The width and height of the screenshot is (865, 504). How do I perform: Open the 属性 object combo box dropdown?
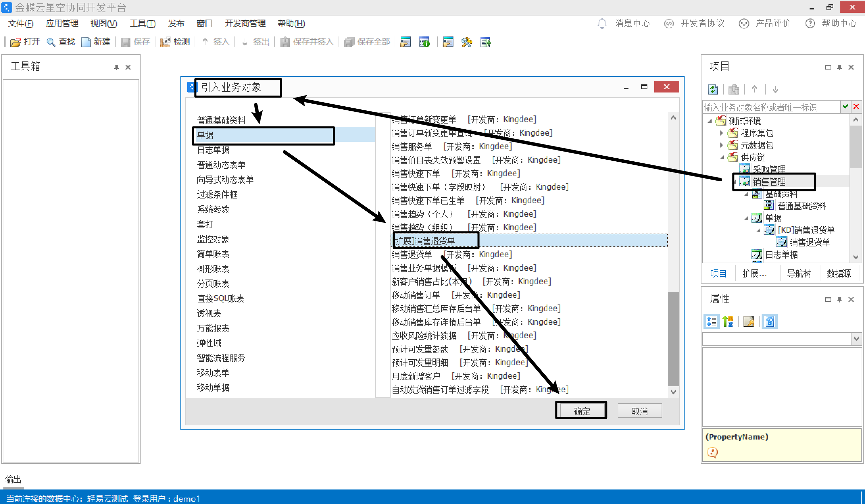click(x=856, y=339)
